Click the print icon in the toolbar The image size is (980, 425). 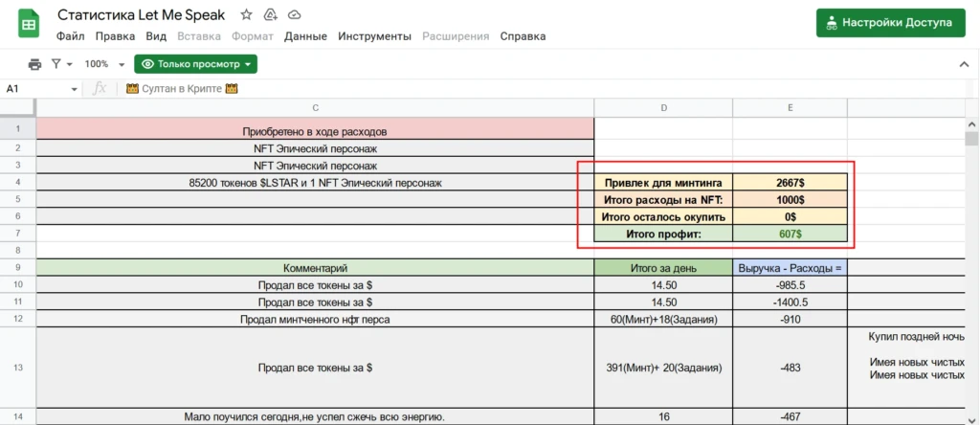[35, 64]
